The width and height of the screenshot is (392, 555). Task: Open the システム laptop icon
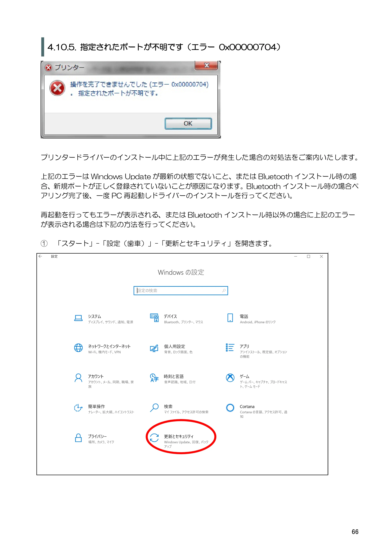tap(78, 318)
